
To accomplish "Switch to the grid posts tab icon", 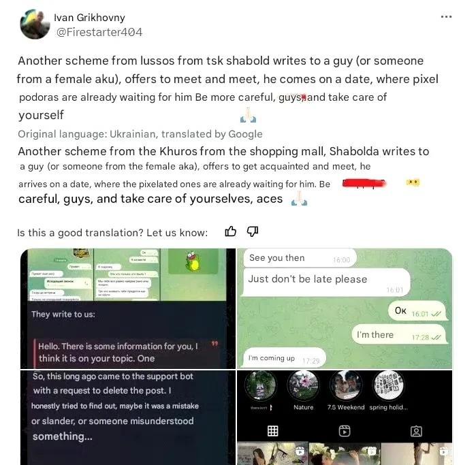I will [x=272, y=431].
